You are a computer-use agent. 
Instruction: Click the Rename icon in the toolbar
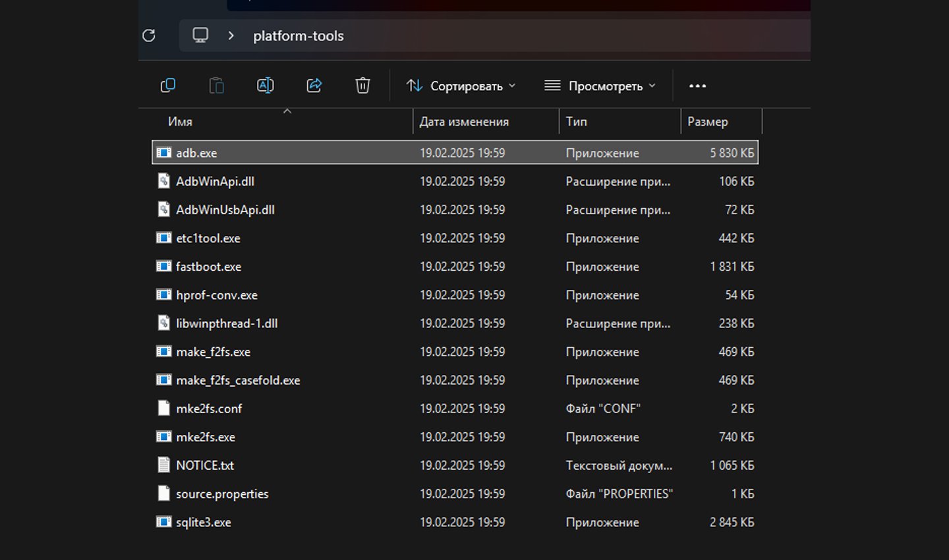[x=265, y=85]
